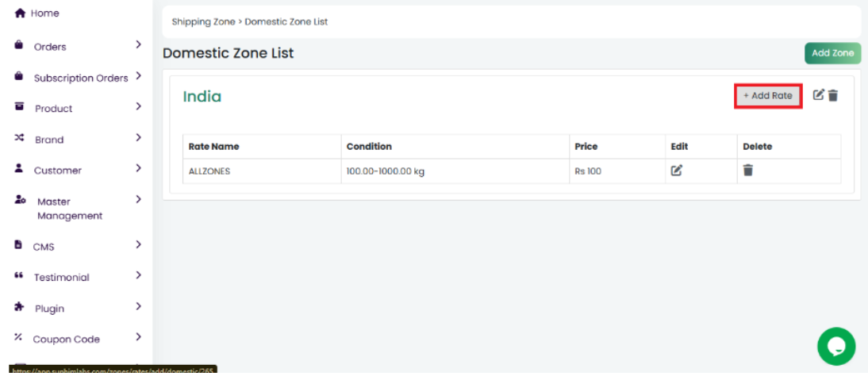Viewport: 868px width, 376px height.
Task: Click the Orders bag icon
Action: pyautogui.click(x=19, y=46)
